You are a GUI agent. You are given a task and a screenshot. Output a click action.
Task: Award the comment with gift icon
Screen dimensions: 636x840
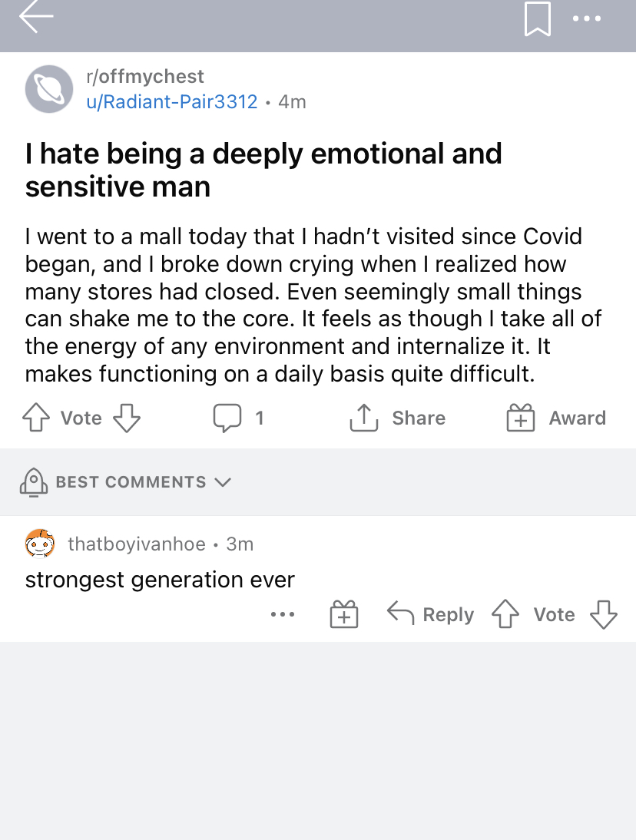(343, 614)
